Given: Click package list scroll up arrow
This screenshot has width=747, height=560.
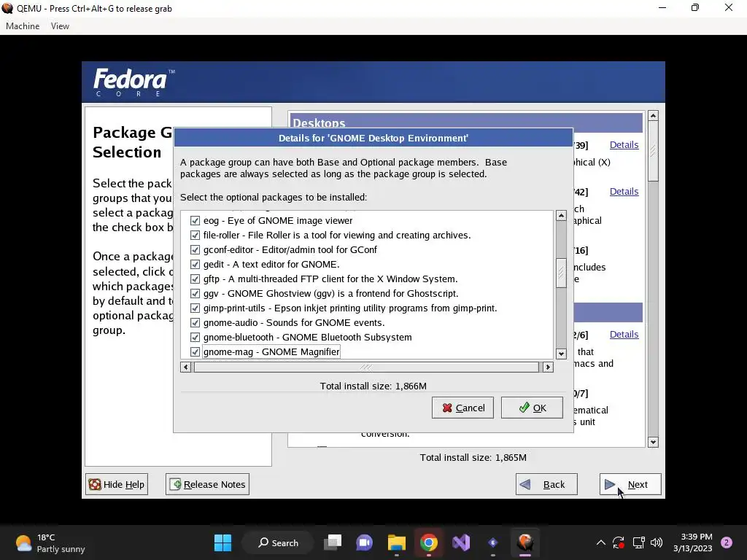Looking at the screenshot, I should tap(561, 216).
